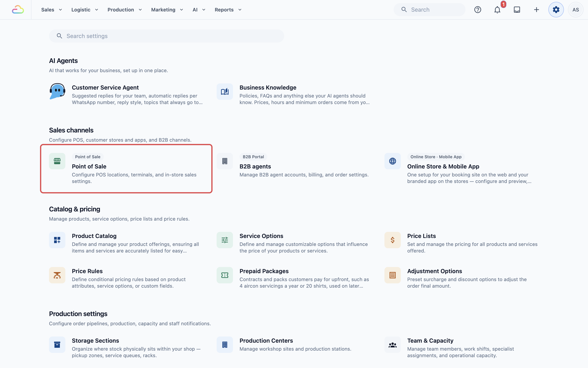Image resolution: width=588 pixels, height=368 pixels.
Task: Click the Product Catalog grid icon
Action: tap(57, 240)
